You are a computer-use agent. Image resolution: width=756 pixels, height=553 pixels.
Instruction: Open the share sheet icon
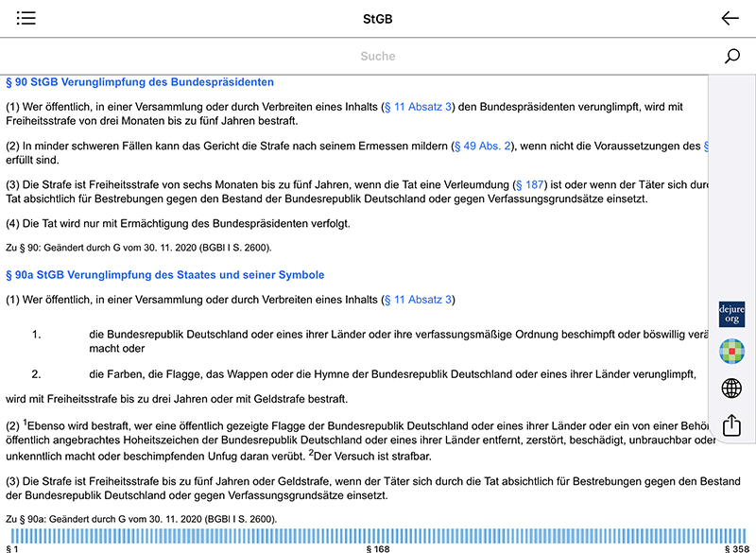pos(730,424)
